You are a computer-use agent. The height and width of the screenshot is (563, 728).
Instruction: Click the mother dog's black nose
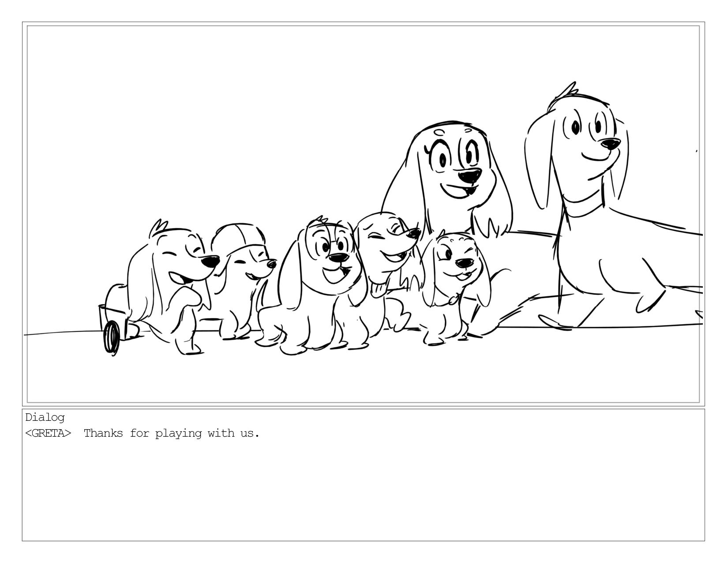469,176
